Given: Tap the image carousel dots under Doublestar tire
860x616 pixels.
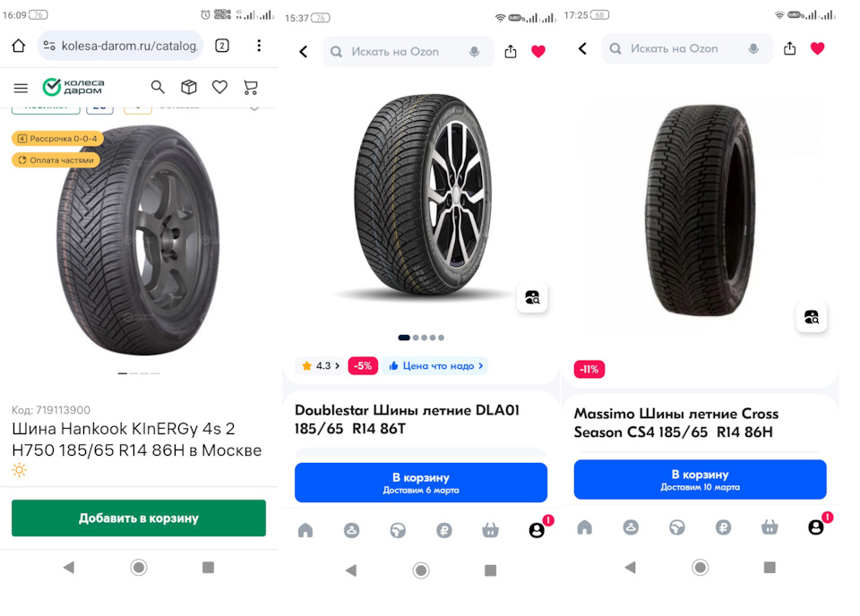Looking at the screenshot, I should pyautogui.click(x=421, y=338).
